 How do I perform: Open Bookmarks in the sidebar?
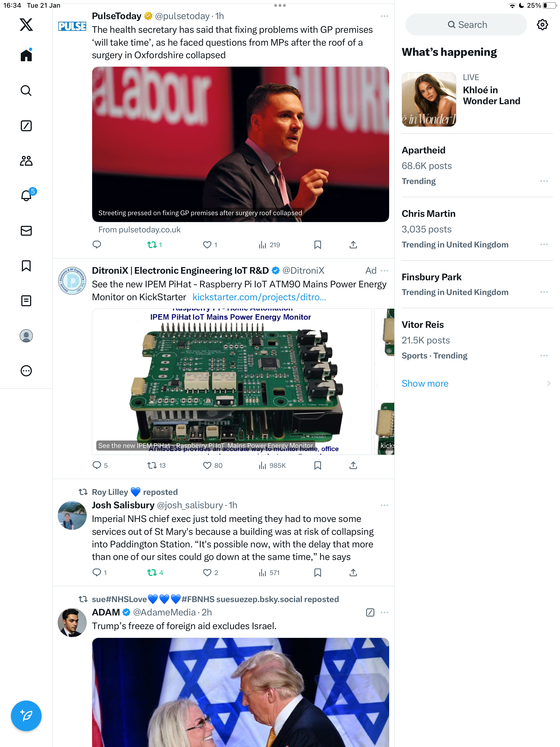click(26, 266)
